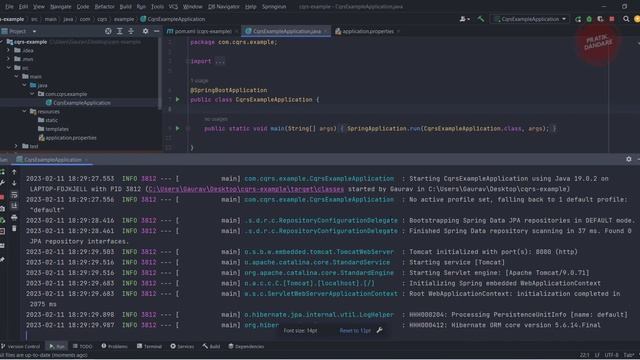Select application.properties in project tree
The width and height of the screenshot is (640, 360).
pyautogui.click(x=67, y=138)
